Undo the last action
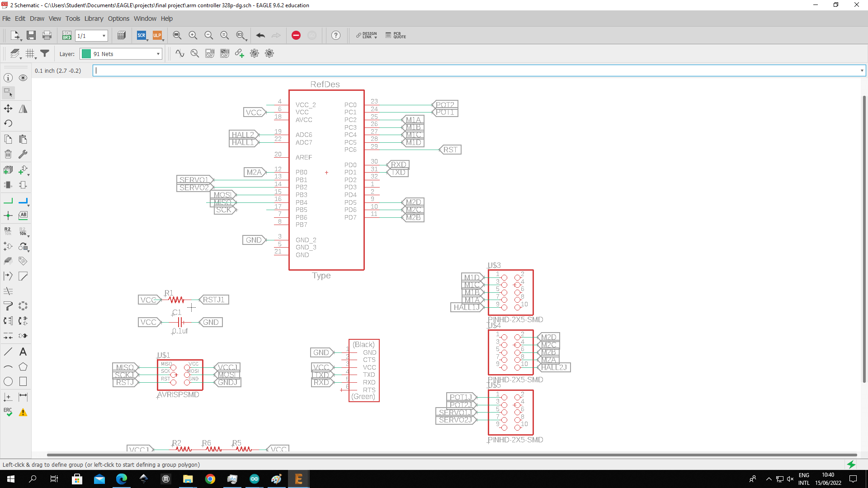 click(260, 35)
